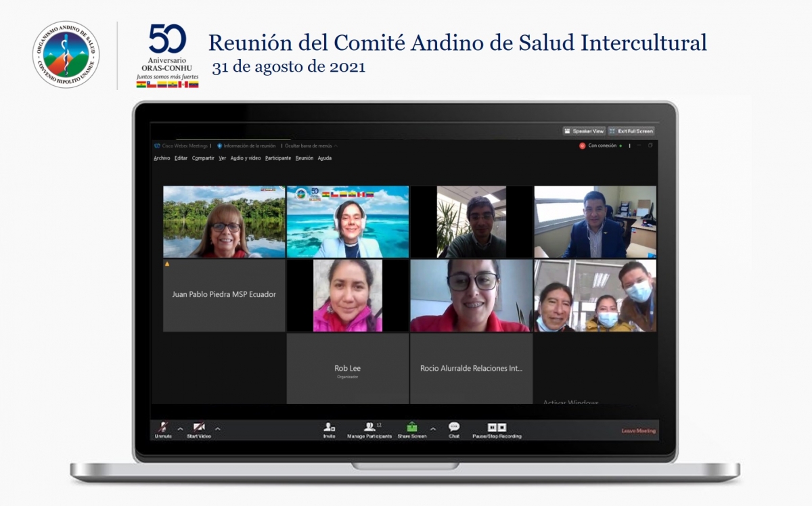Click the green Share Screen icon
This screenshot has width=812, height=506.
point(412,428)
